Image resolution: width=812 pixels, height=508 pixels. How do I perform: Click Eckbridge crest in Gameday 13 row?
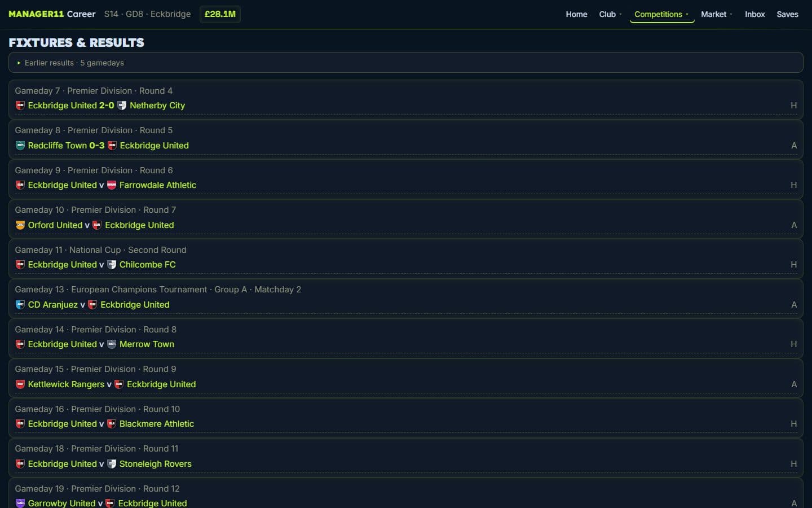(92, 304)
